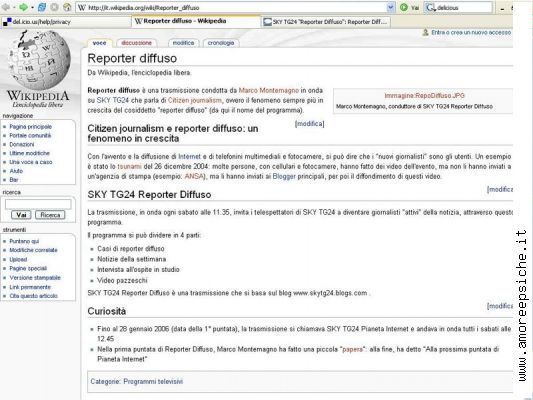Open the Bar sidebar link

coord(14,180)
